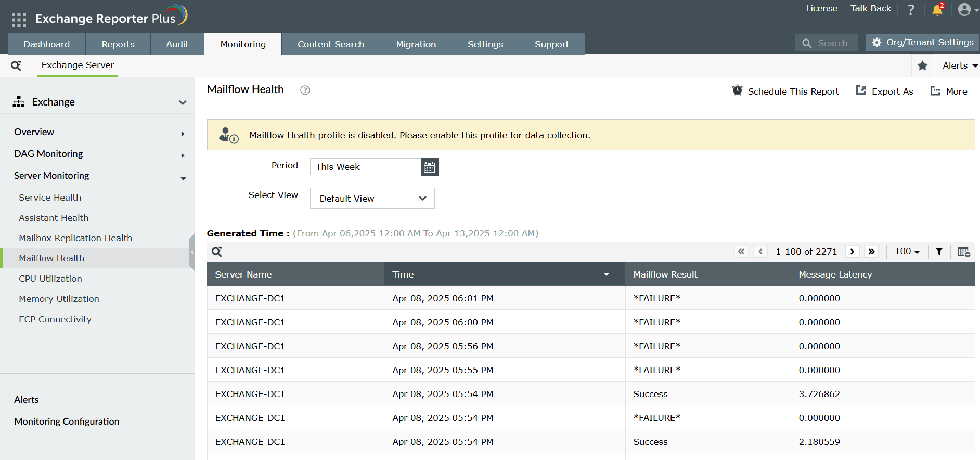Open the More options menu

[949, 91]
